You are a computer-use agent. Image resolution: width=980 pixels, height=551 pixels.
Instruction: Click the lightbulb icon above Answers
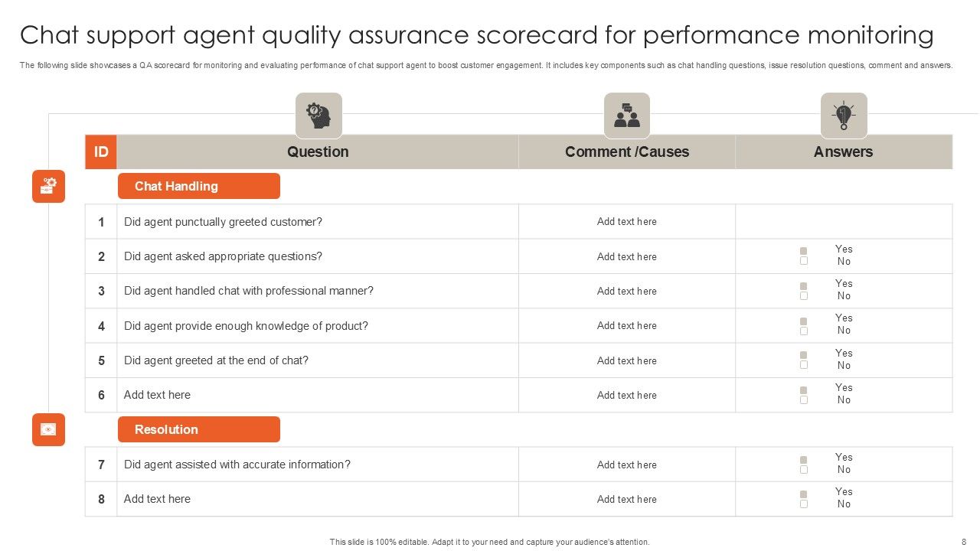tap(844, 116)
